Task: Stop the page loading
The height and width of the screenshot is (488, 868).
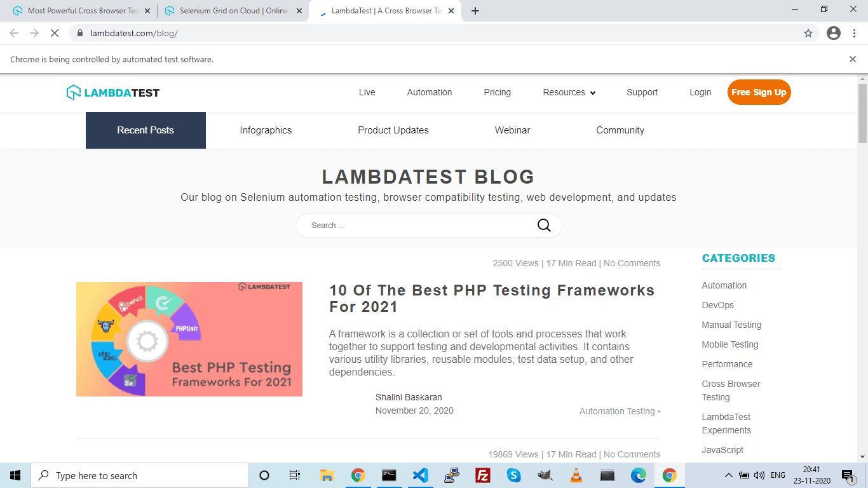Action: pos(55,33)
